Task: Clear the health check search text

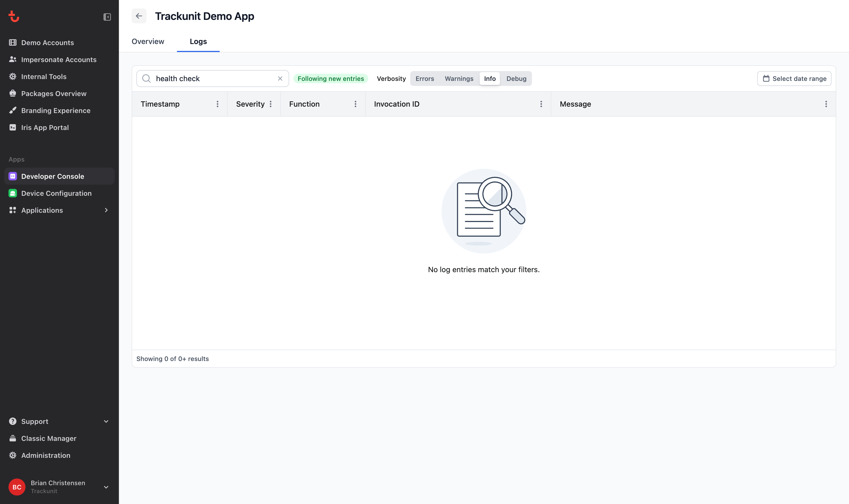Action: pos(280,79)
